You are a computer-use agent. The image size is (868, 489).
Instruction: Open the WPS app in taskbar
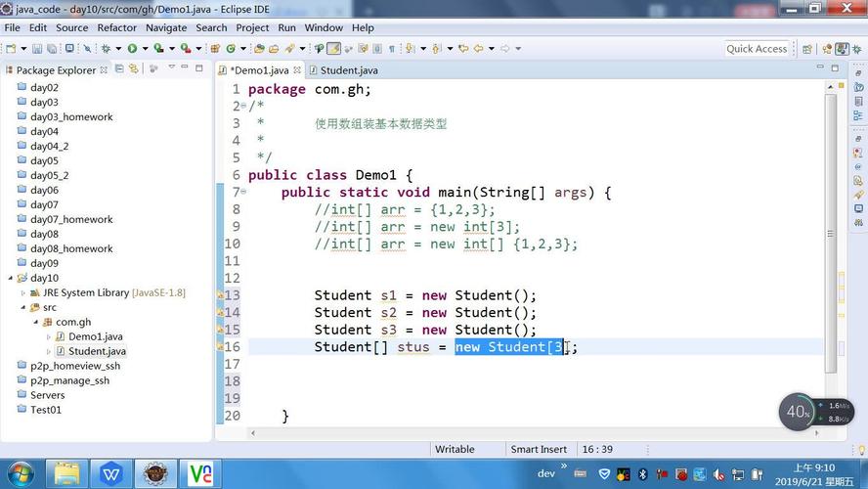tap(111, 474)
